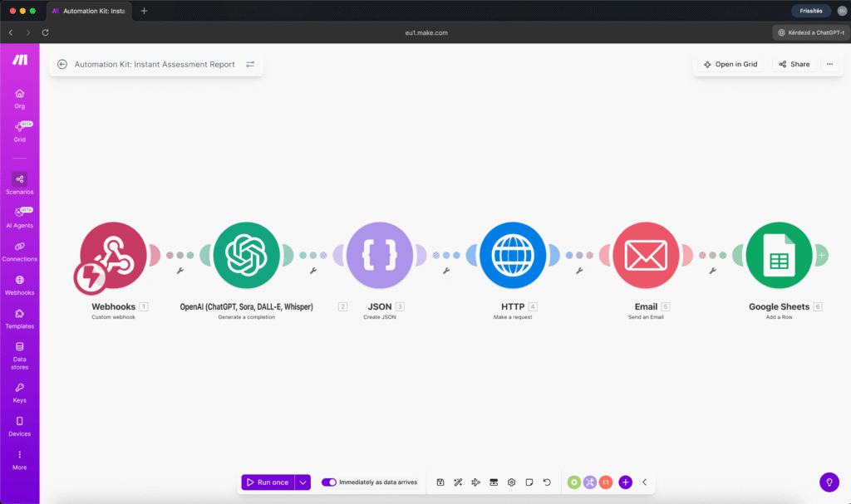
Task: Click the Save scenario icon in bottom toolbar
Action: [440, 482]
